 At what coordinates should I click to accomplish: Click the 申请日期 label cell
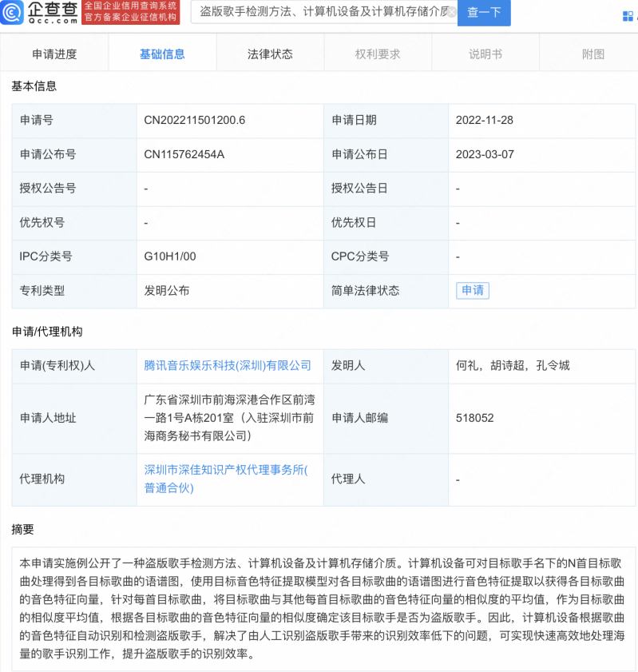click(386, 121)
